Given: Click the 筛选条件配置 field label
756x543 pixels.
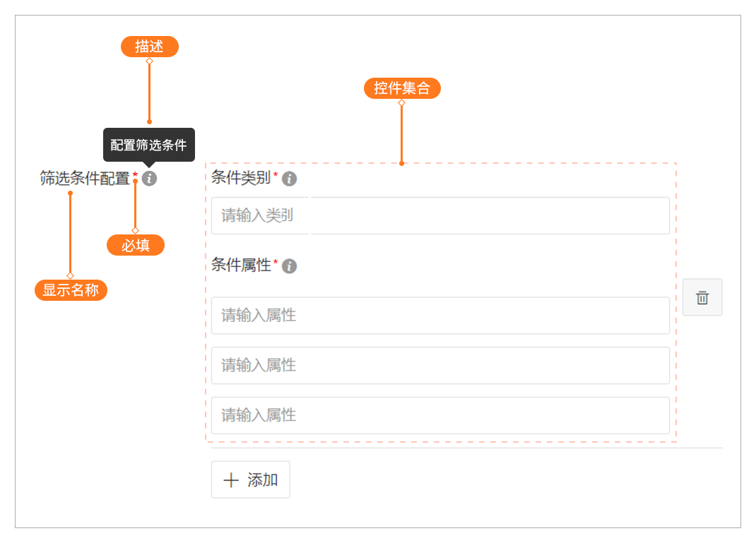Looking at the screenshot, I should [85, 179].
